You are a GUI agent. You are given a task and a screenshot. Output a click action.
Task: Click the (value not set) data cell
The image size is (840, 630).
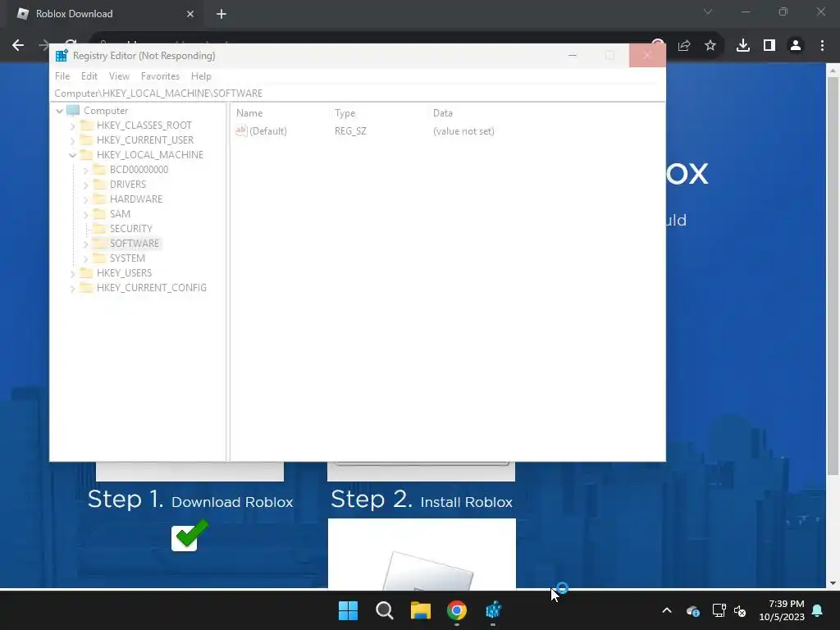coord(463,130)
